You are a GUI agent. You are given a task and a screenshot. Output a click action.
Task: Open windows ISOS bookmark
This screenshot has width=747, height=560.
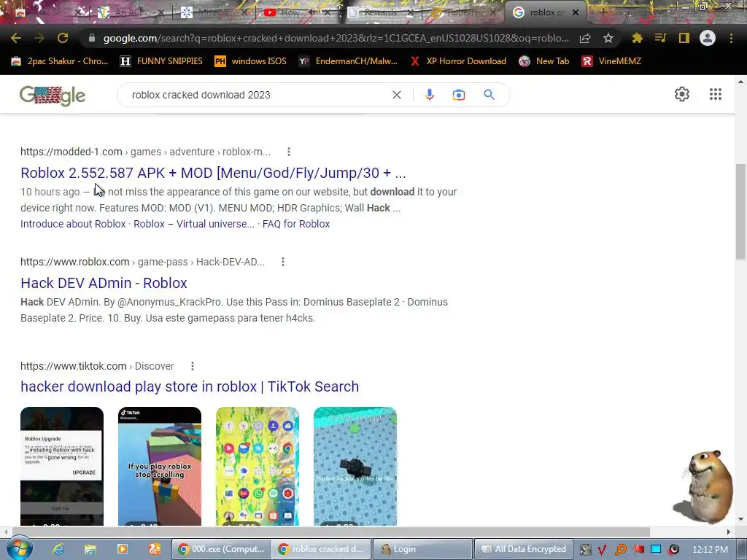(251, 61)
